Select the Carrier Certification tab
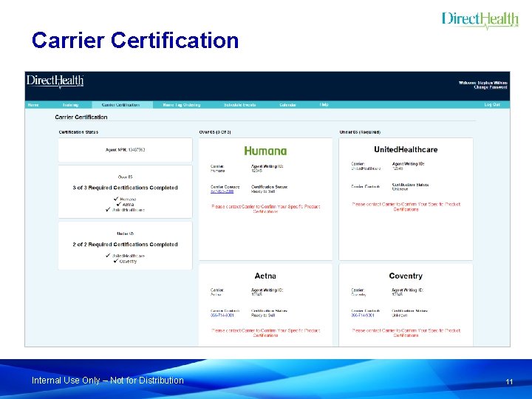 click(x=120, y=105)
